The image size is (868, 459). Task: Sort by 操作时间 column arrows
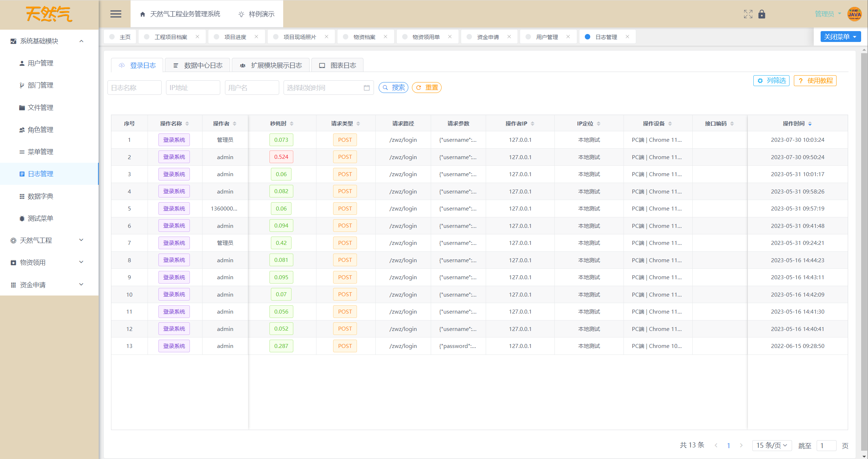810,124
